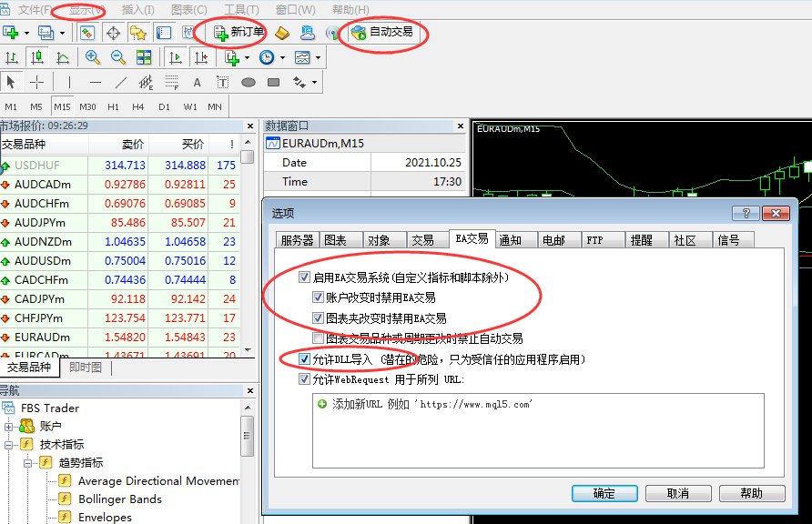Zoom out on chart icon

pos(118,57)
